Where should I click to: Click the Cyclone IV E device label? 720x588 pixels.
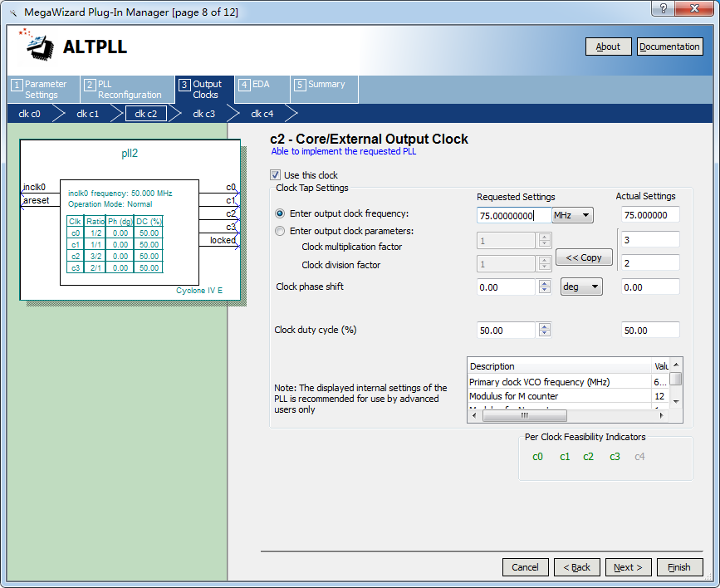pos(199,291)
